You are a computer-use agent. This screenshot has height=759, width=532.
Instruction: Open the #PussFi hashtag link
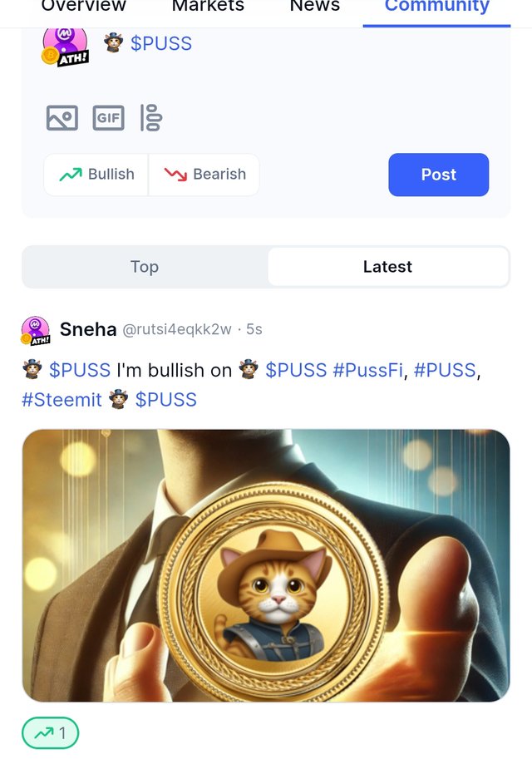(368, 370)
